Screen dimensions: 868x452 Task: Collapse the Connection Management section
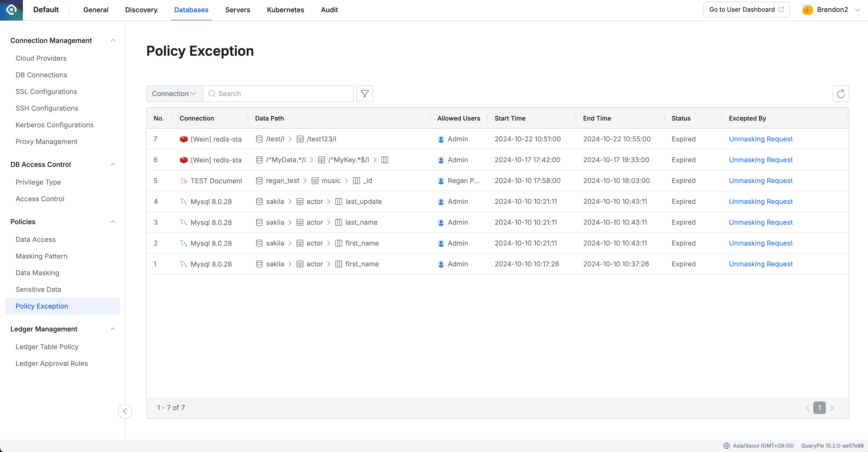pos(113,40)
